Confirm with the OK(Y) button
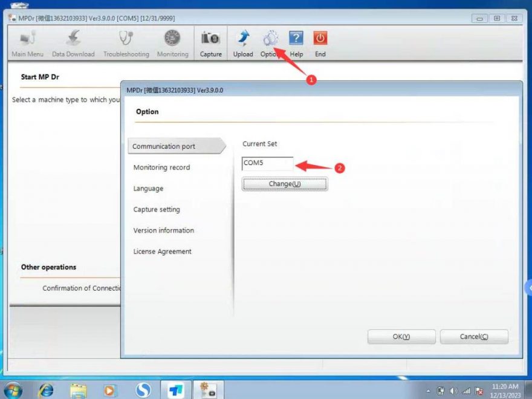The width and height of the screenshot is (532, 399). click(401, 337)
